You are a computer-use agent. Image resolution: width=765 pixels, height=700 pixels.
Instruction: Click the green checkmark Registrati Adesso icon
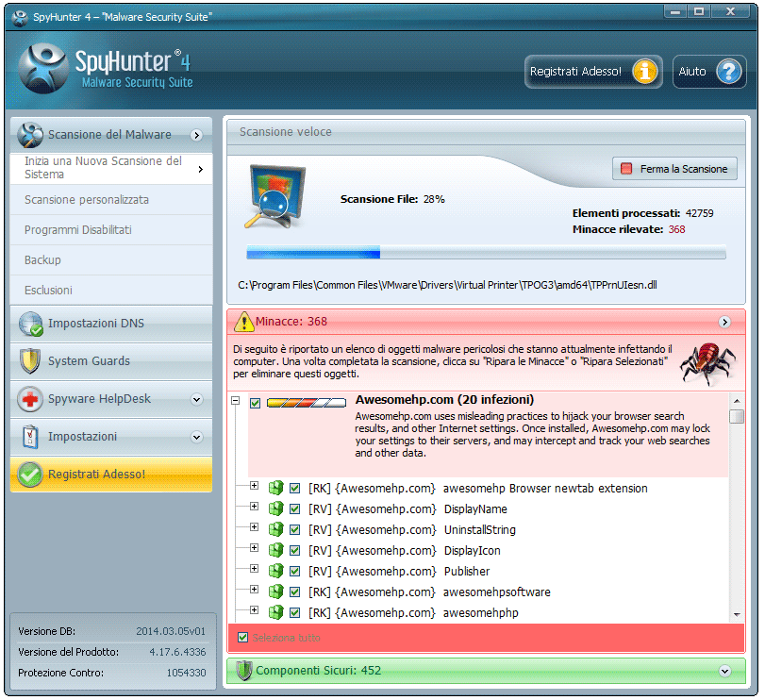(x=31, y=475)
